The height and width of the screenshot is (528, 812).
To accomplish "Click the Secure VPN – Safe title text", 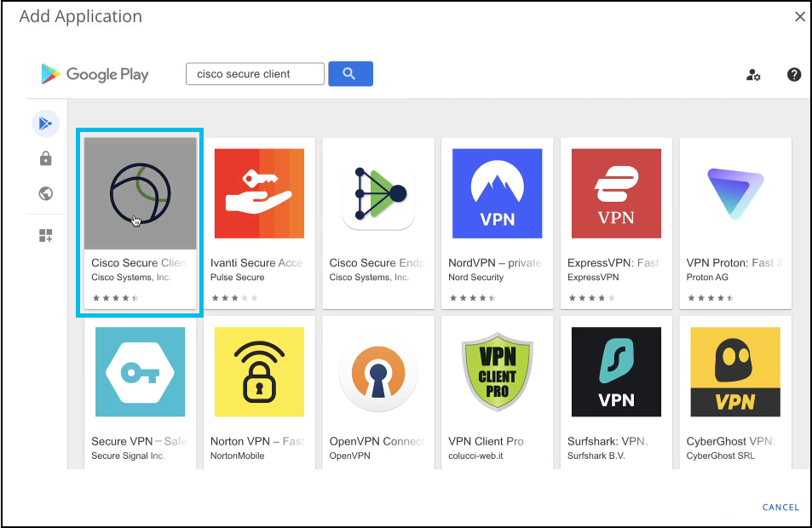I will tap(139, 441).
